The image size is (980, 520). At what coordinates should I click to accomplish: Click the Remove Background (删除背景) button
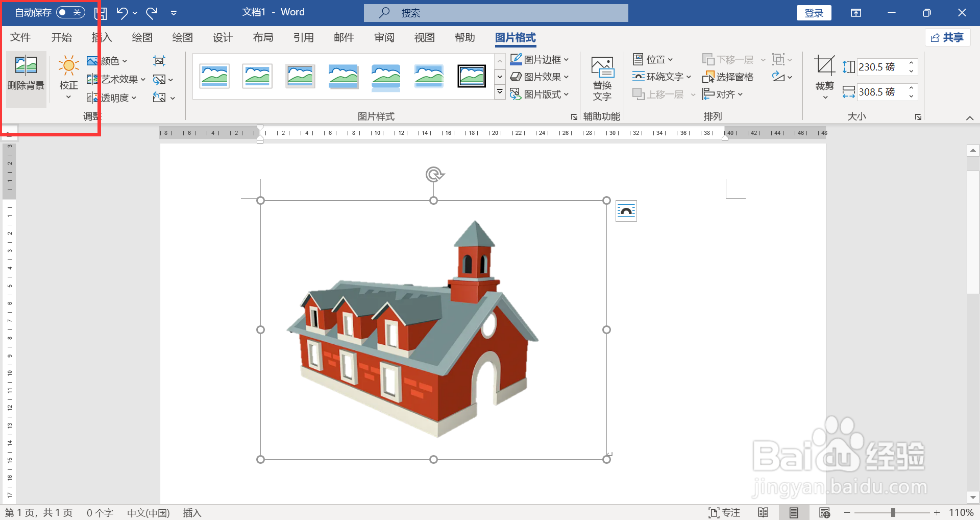[26, 78]
